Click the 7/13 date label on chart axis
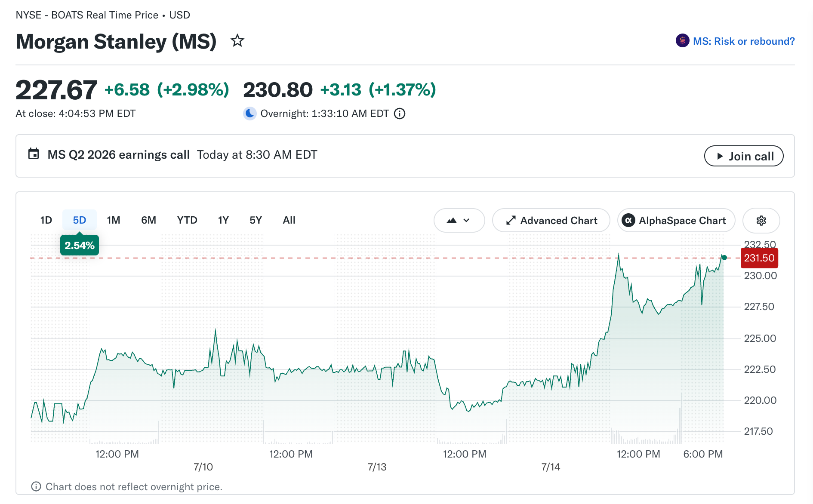813x504 pixels. tap(377, 467)
